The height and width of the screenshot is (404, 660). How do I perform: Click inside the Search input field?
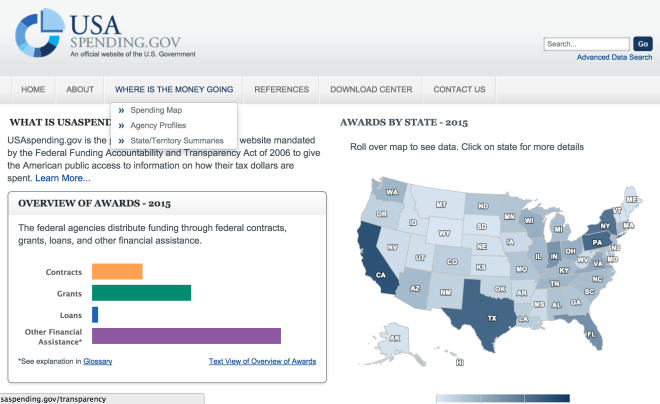(585, 44)
